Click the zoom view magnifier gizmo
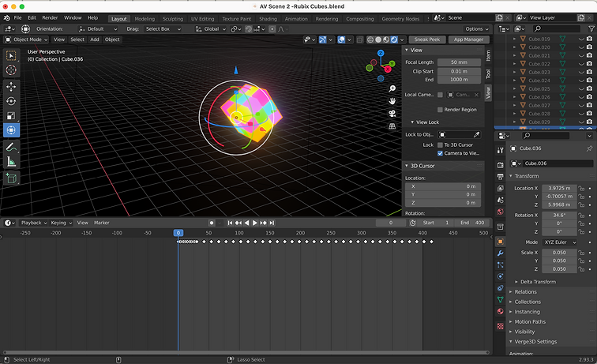The width and height of the screenshot is (597, 364). [x=392, y=88]
